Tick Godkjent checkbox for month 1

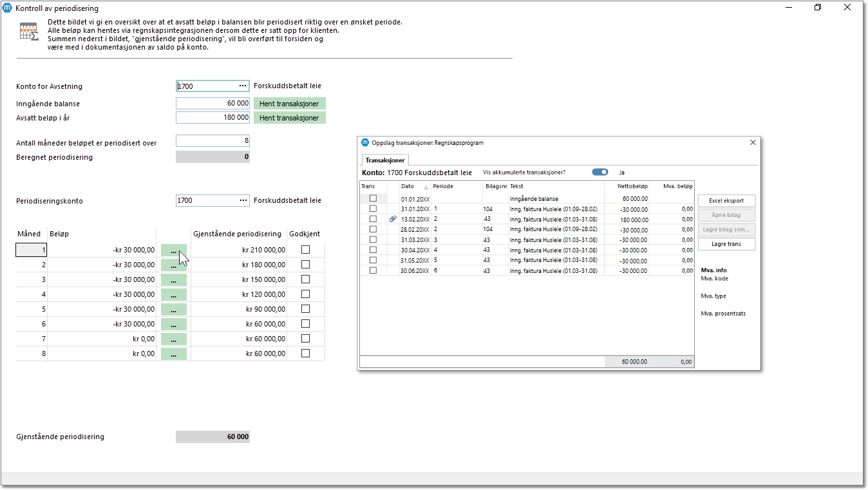[x=305, y=250]
